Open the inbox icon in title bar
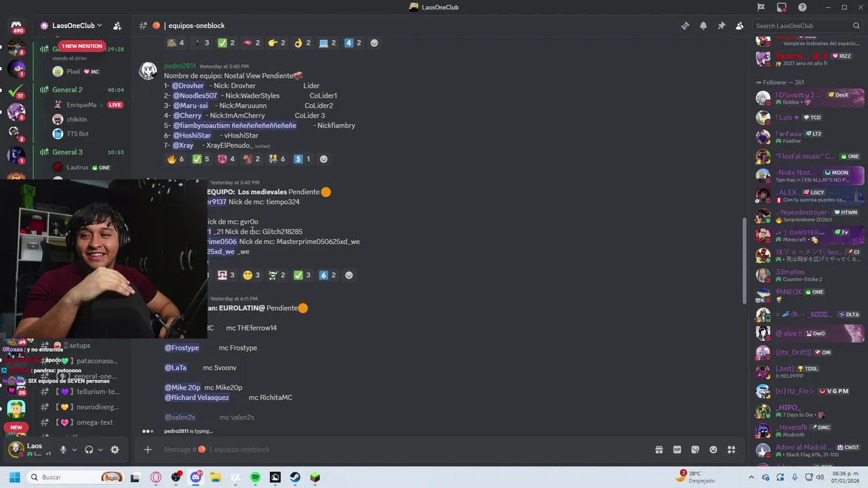This screenshot has height=488, width=868. (x=782, y=7)
